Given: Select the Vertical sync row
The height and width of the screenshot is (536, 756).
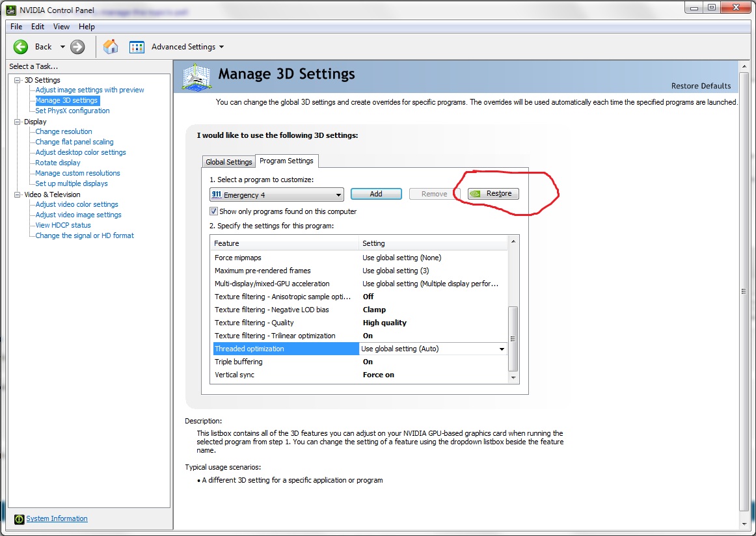Looking at the screenshot, I should click(360, 375).
